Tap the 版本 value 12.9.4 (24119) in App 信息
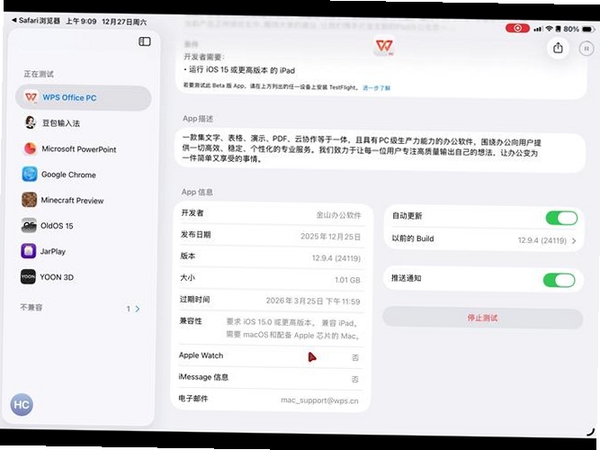This screenshot has height=450, width=600. (336, 259)
